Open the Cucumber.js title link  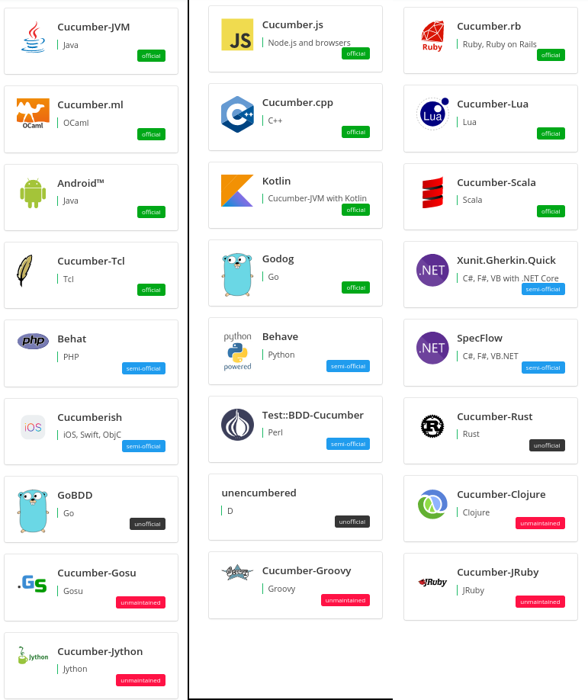click(292, 25)
